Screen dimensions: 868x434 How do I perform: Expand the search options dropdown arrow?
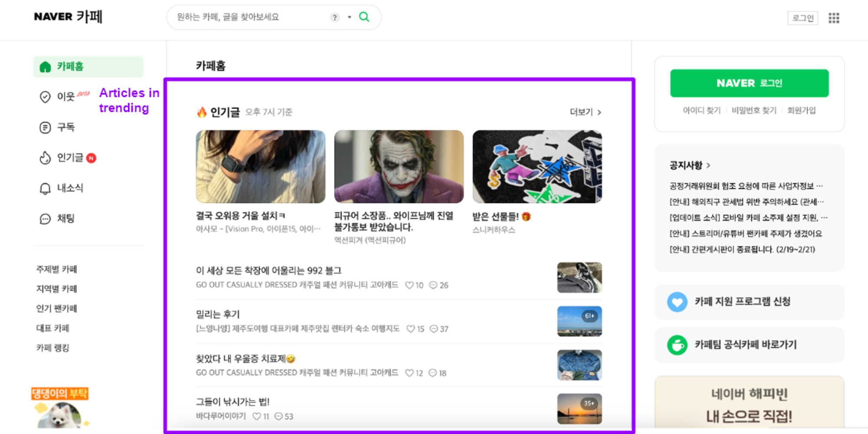coord(349,17)
